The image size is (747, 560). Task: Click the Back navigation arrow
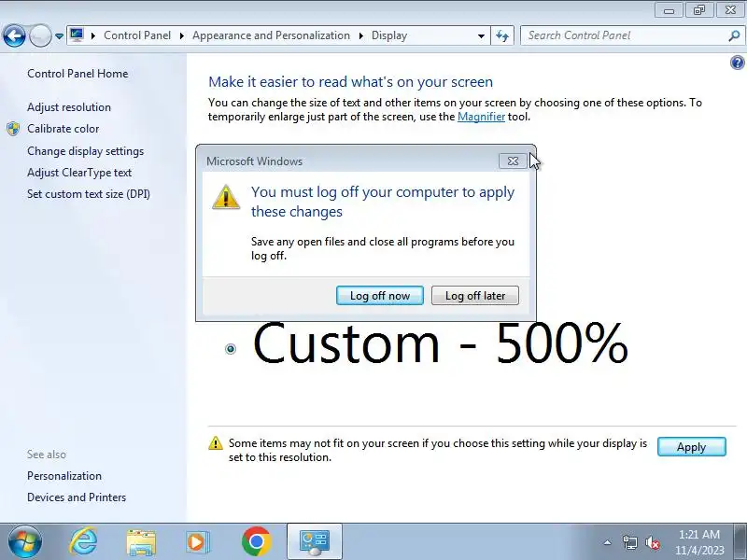[x=14, y=35]
